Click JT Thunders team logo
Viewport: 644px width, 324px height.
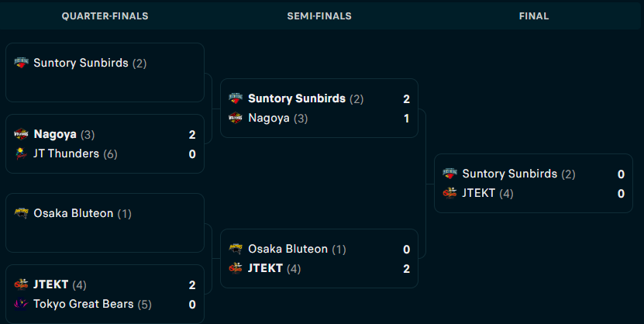22,153
